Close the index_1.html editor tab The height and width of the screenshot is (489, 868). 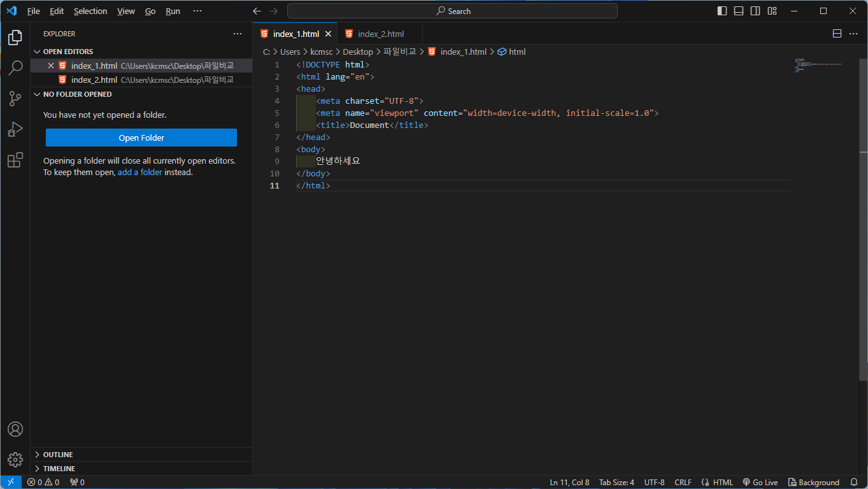click(329, 34)
